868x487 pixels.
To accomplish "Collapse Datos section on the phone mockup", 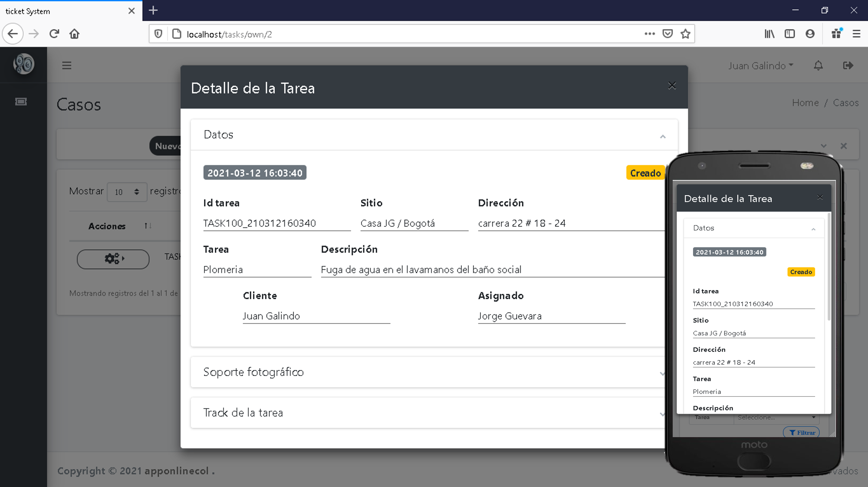I will coord(813,229).
